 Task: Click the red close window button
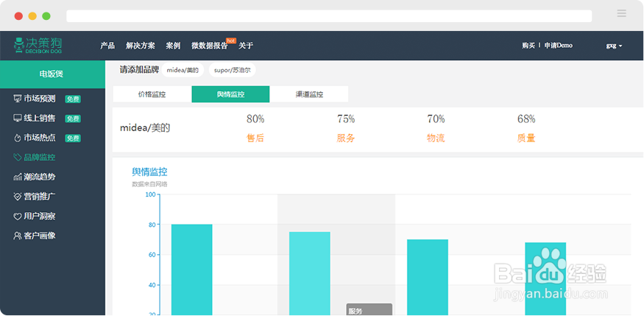pos(18,16)
